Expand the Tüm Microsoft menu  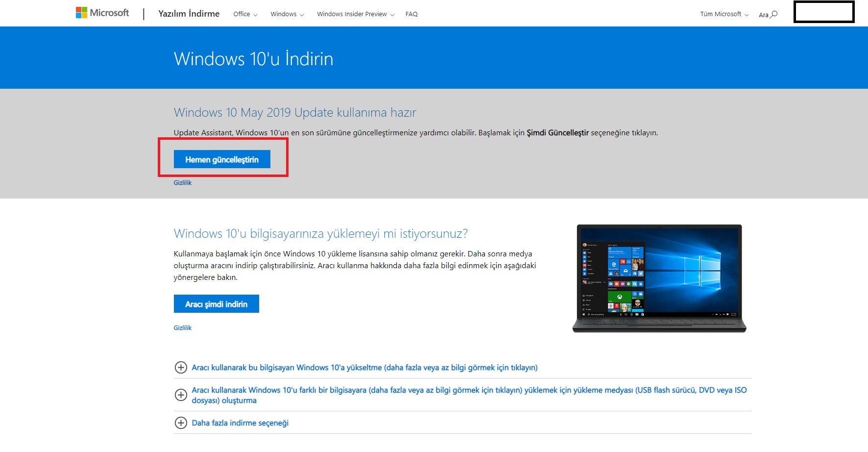tap(724, 14)
